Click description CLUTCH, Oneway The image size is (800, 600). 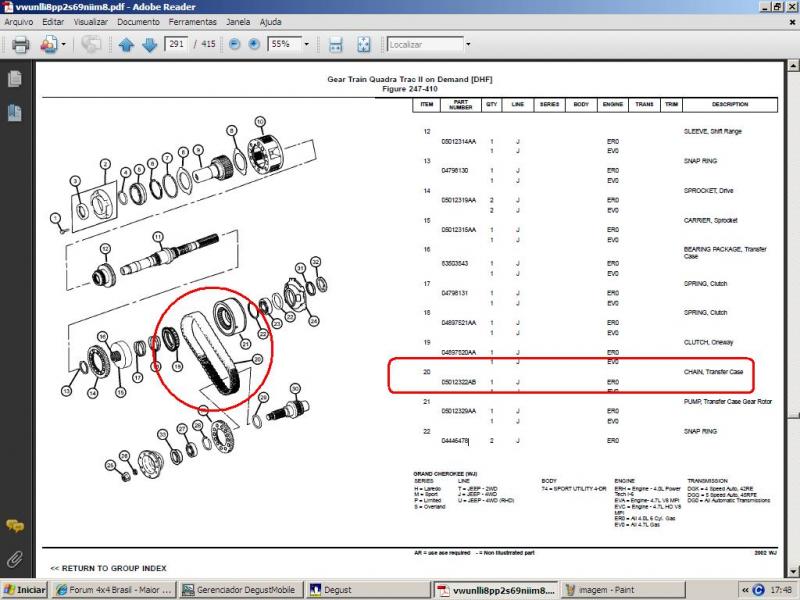[x=708, y=342]
